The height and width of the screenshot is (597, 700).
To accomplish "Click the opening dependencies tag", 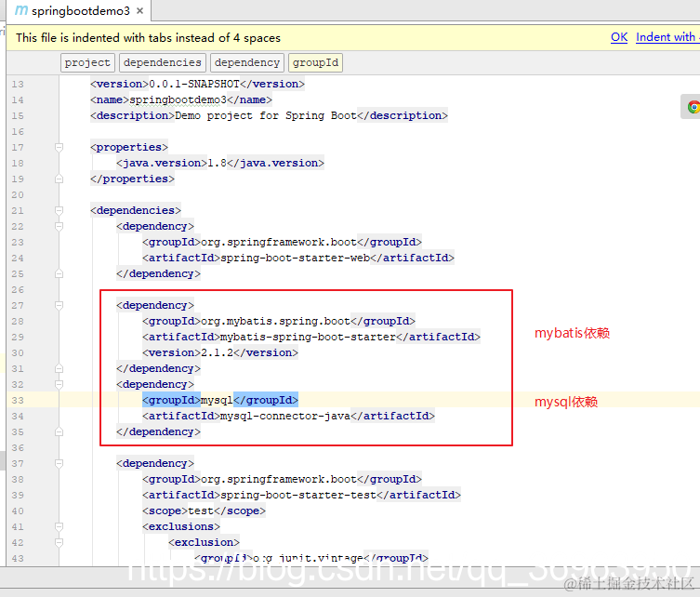I will coord(136,210).
